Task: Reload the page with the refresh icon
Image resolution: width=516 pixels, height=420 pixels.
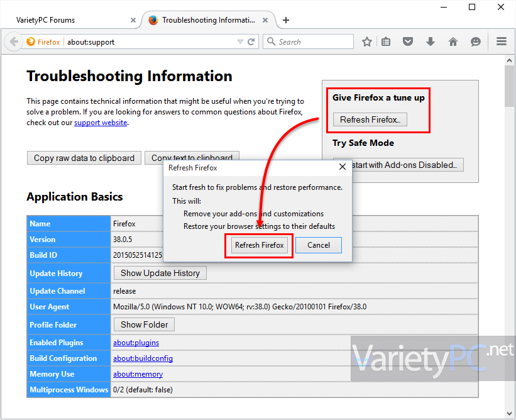Action: [251, 41]
